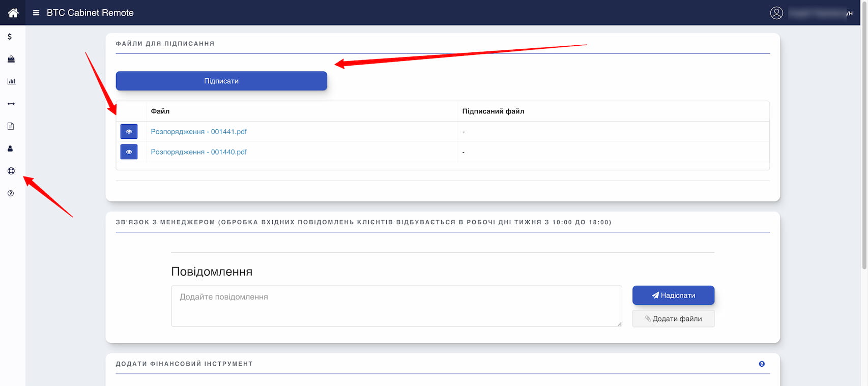
Task: Click info icon in Додати фінансовий інструмент section
Action: click(761, 364)
